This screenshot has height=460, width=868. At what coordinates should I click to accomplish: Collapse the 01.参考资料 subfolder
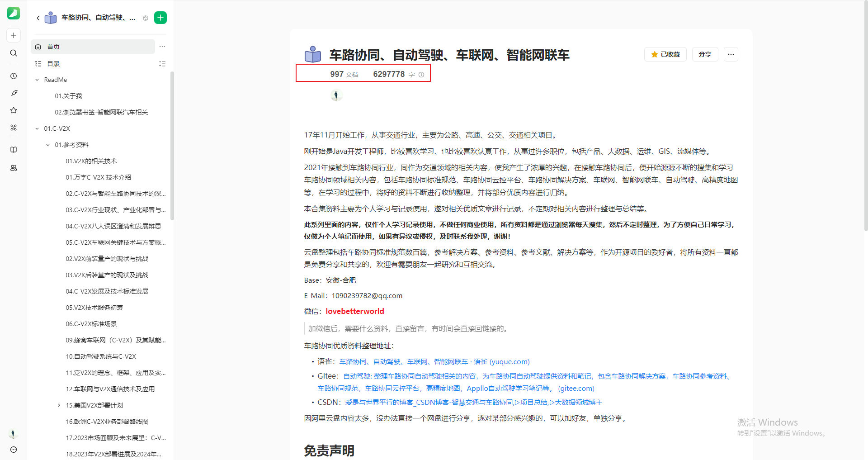[x=48, y=145]
